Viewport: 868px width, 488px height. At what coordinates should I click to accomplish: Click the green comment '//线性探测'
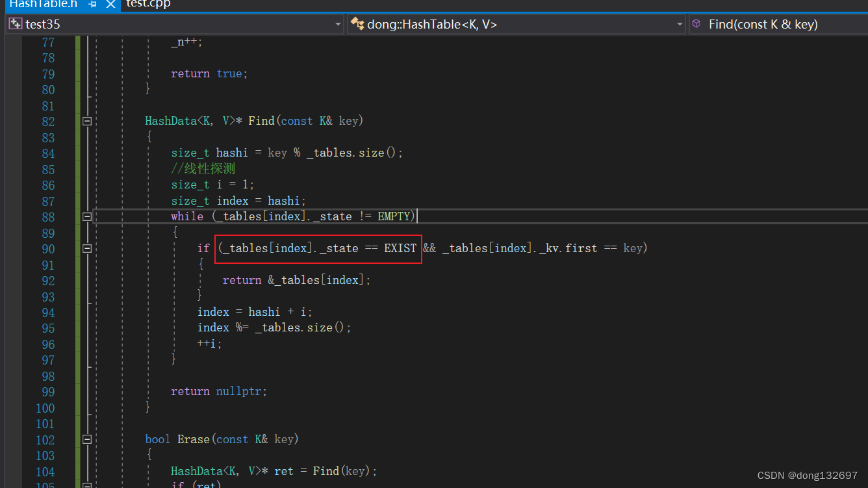pos(203,169)
